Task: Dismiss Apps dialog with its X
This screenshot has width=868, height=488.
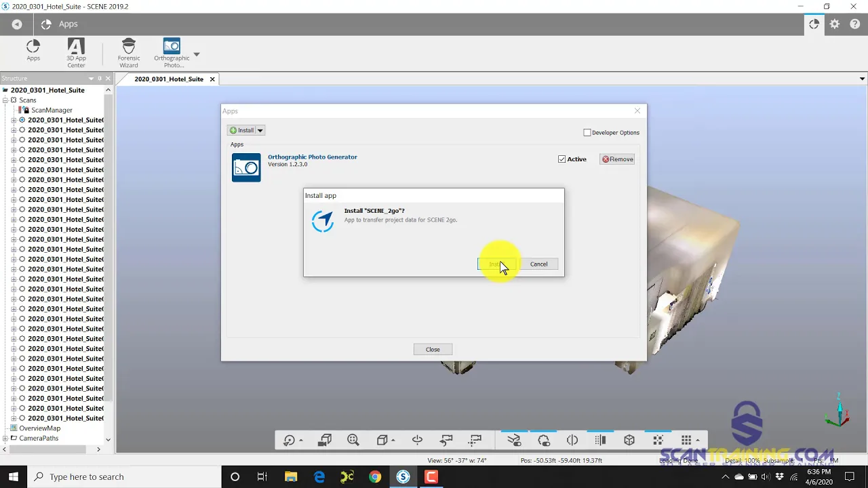Action: pos(637,111)
